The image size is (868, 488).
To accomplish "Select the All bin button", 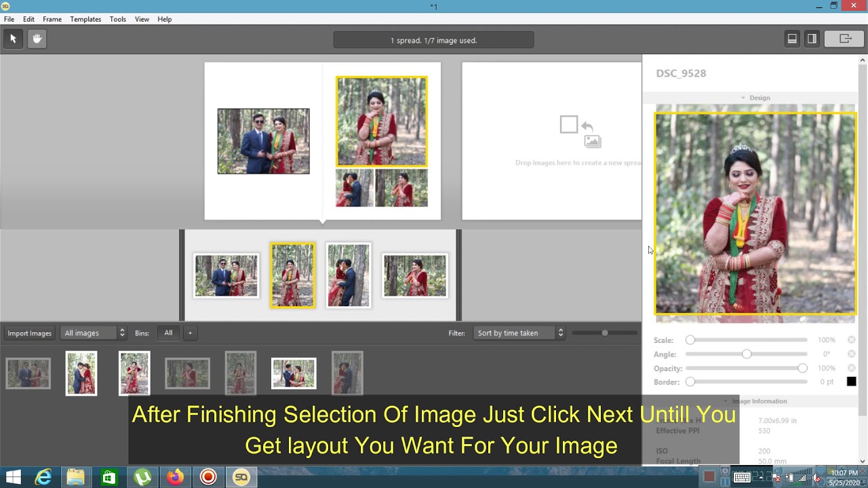I will pyautogui.click(x=168, y=333).
